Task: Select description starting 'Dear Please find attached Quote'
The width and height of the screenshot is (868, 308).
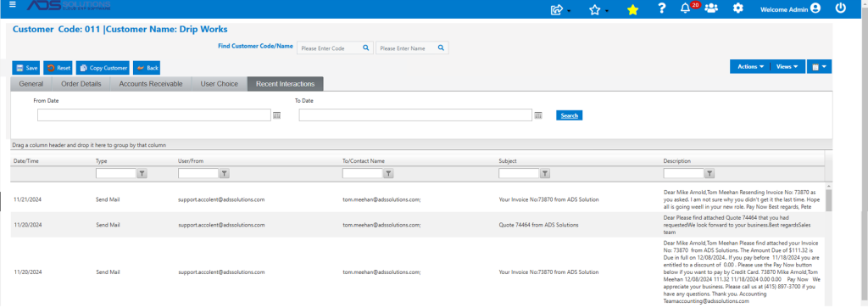Action: (x=738, y=225)
